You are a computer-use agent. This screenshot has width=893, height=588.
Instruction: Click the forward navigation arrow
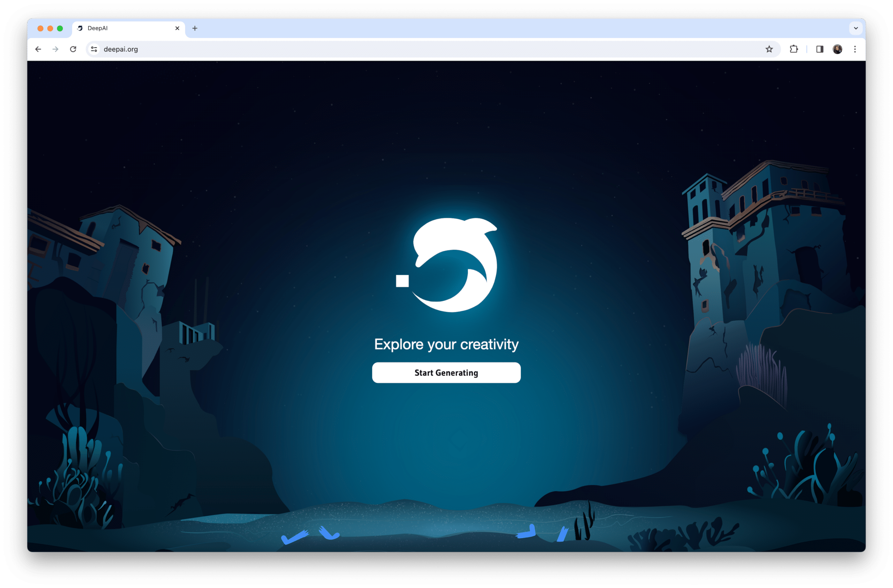(55, 49)
